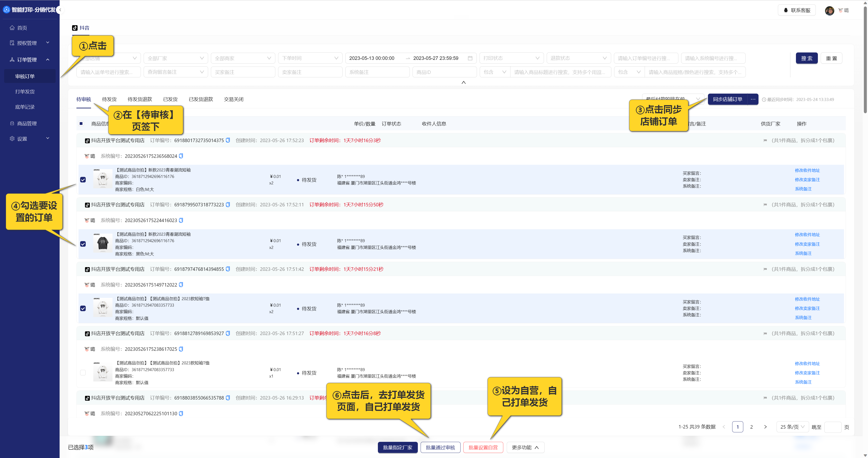Click black T-shirt product thumbnail

coord(103,243)
